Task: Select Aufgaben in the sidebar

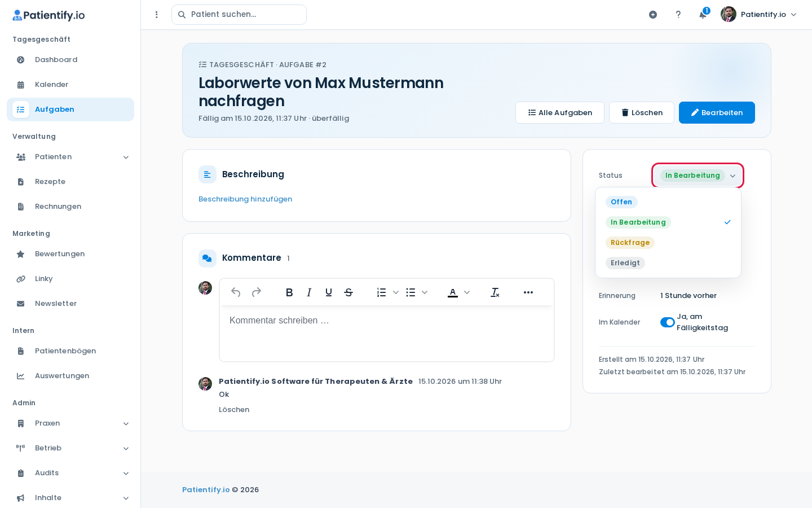Action: (x=70, y=110)
